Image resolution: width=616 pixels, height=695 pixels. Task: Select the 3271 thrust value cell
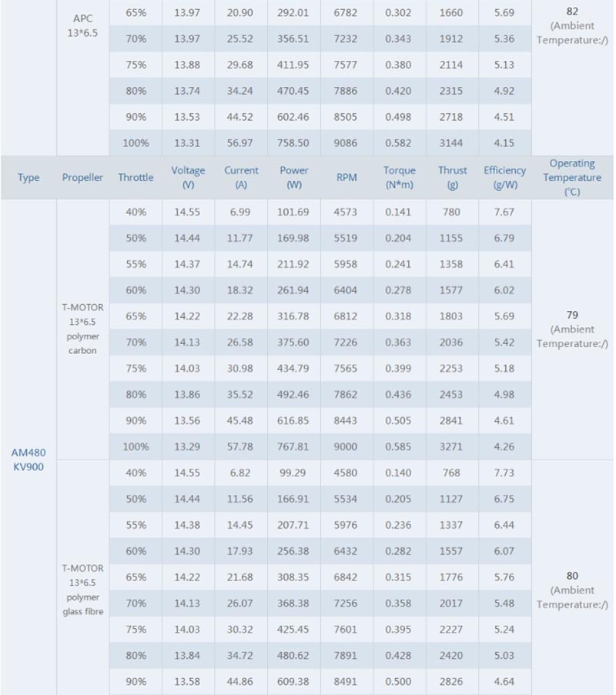tap(451, 446)
